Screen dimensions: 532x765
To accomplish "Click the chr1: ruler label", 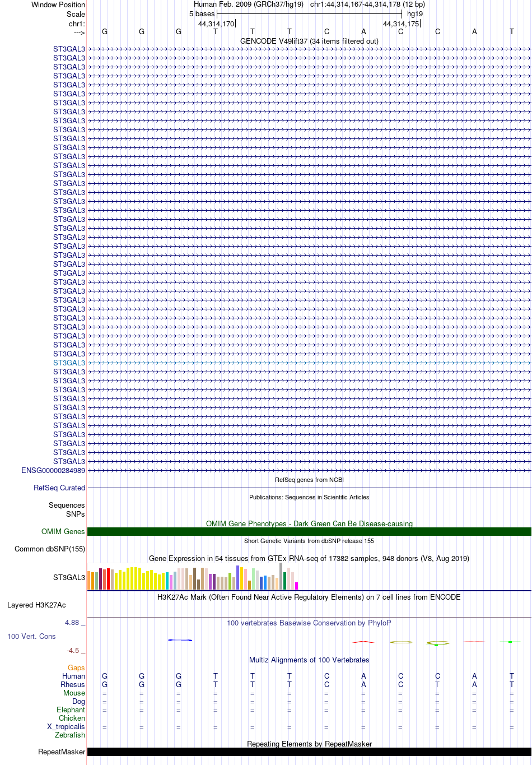I will [77, 24].
